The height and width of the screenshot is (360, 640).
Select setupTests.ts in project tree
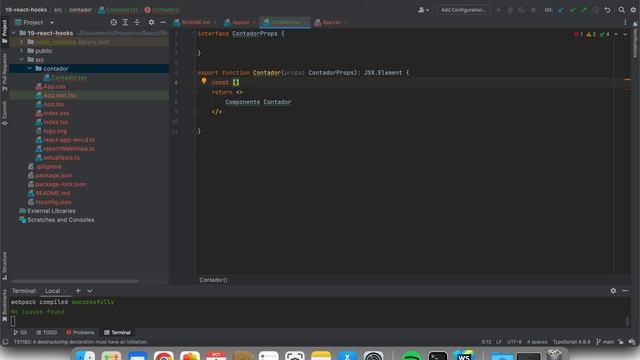(61, 158)
